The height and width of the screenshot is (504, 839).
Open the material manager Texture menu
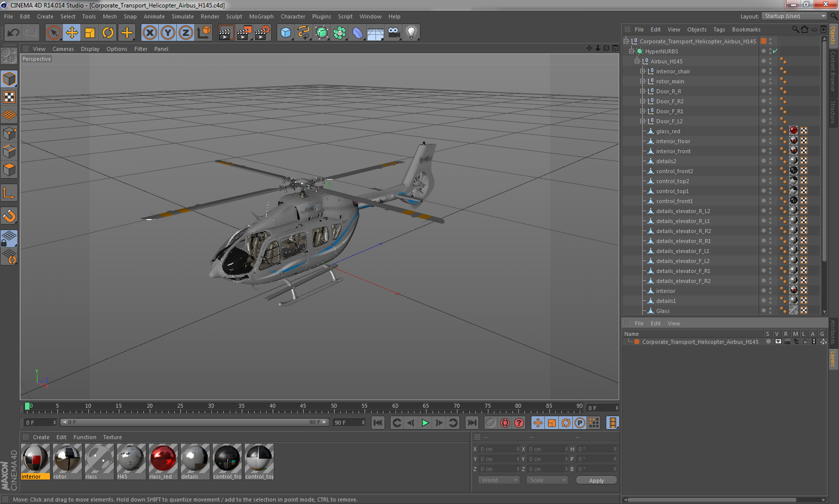point(112,437)
